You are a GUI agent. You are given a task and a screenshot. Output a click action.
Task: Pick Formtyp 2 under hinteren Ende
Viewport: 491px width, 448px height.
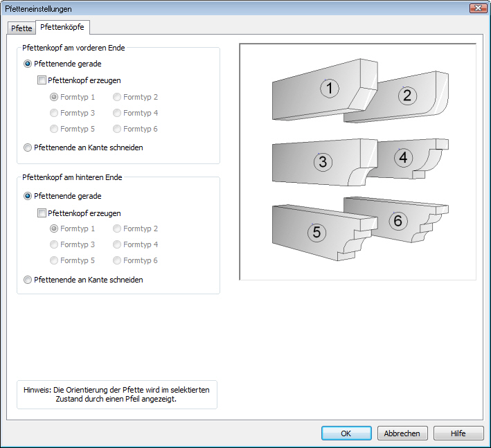pyautogui.click(x=135, y=229)
